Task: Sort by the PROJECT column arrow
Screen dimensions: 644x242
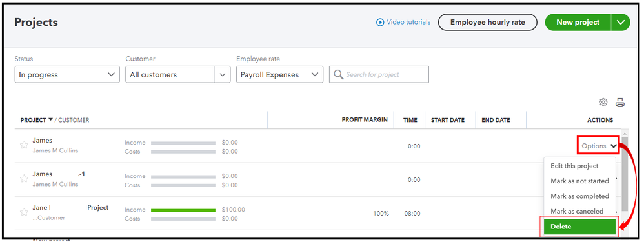Action: coord(50,120)
